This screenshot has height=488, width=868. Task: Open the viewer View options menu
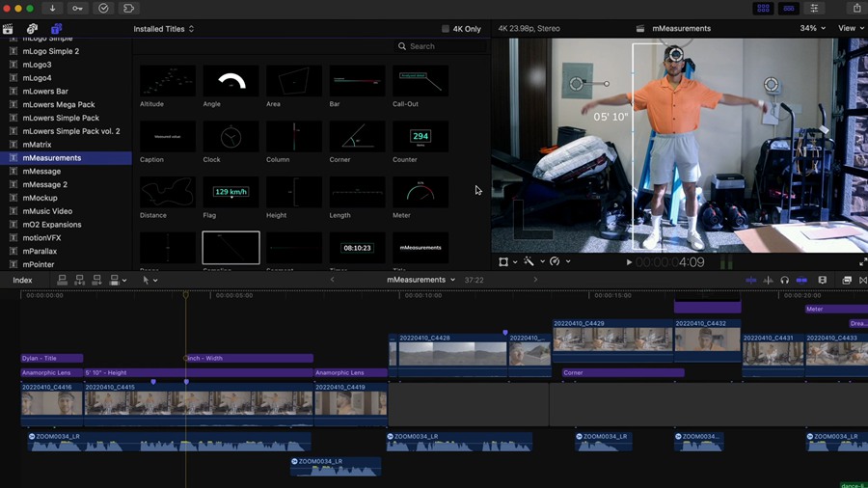pos(851,28)
